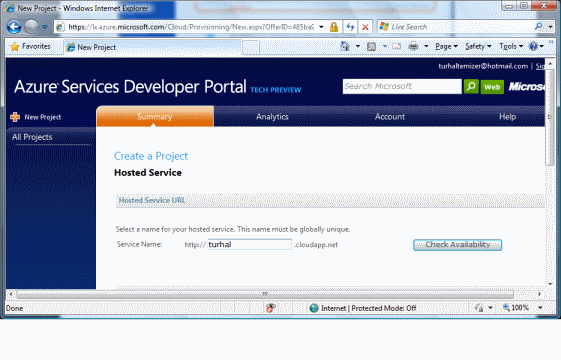Click the .cloudapp.net suffix text
The width and height of the screenshot is (561, 360).
coord(316,245)
